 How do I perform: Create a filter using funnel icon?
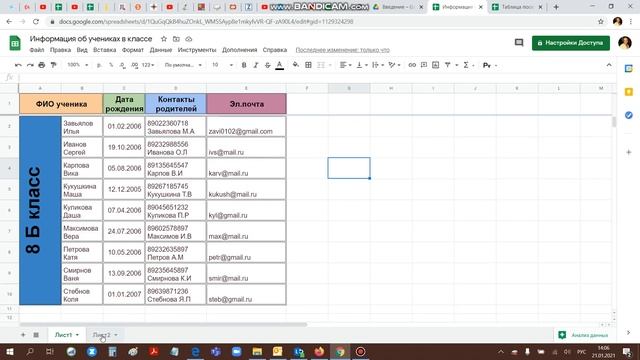click(x=448, y=65)
